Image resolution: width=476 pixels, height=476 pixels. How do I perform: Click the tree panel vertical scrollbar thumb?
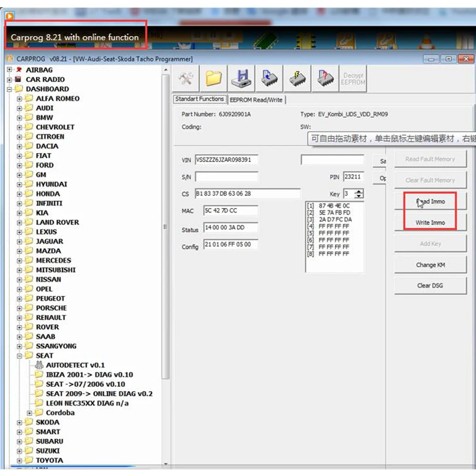pyautogui.click(x=166, y=227)
